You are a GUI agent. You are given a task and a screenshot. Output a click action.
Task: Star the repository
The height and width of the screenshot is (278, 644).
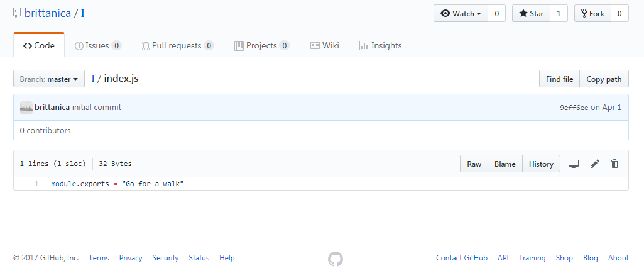point(531,14)
